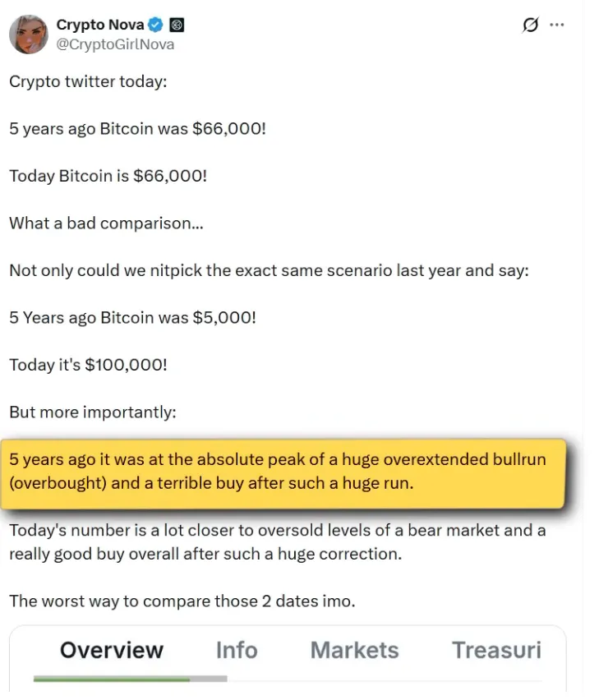
Task: Click the green indicator bar under Overview
Action: pos(112,679)
